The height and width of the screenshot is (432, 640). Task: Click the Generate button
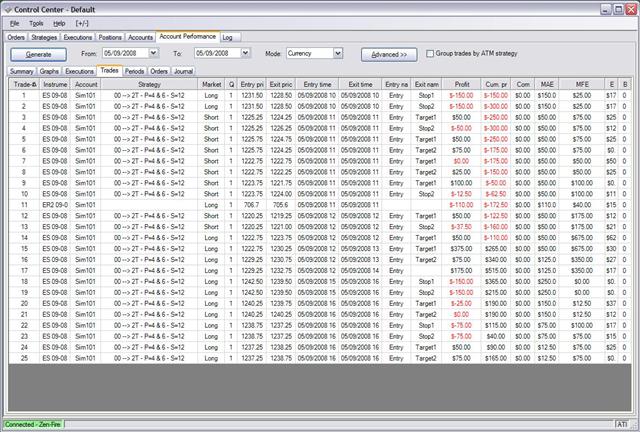38,54
